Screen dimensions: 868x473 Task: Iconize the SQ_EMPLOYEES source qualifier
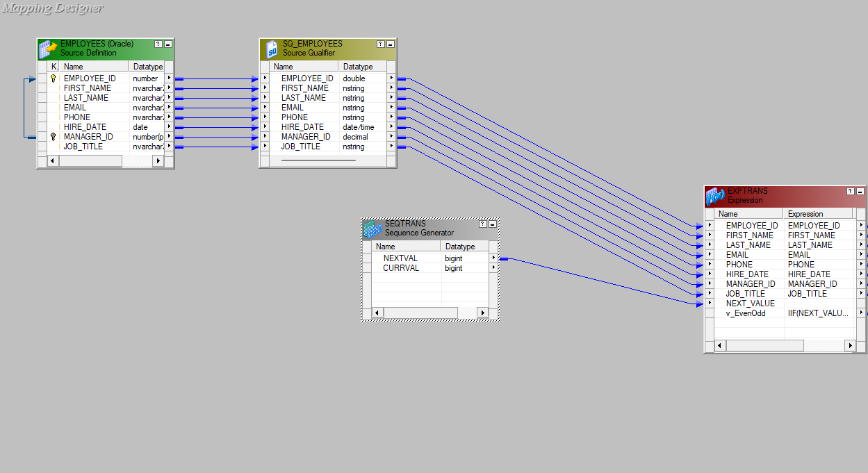click(x=390, y=44)
